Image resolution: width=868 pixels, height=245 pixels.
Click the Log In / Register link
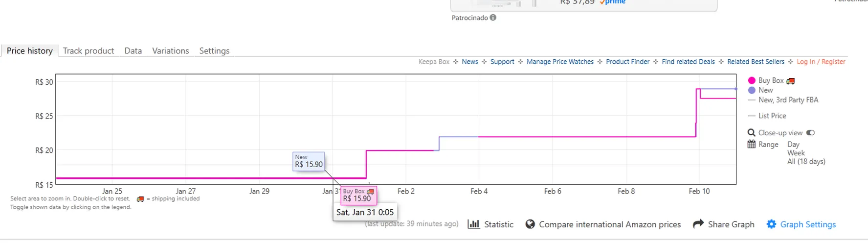click(x=821, y=62)
